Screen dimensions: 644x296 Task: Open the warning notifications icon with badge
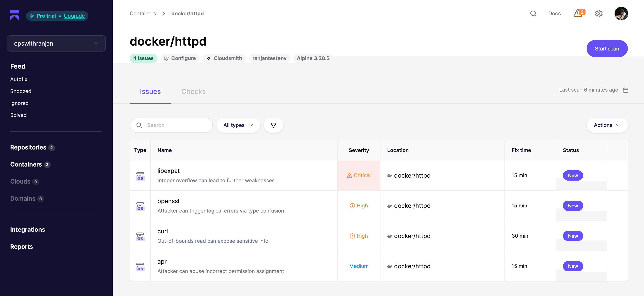coord(578,13)
